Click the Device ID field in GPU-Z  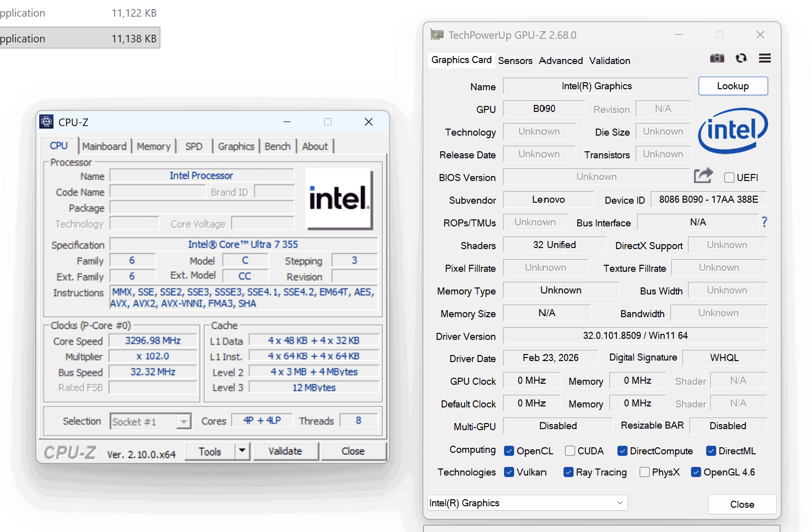[709, 199]
